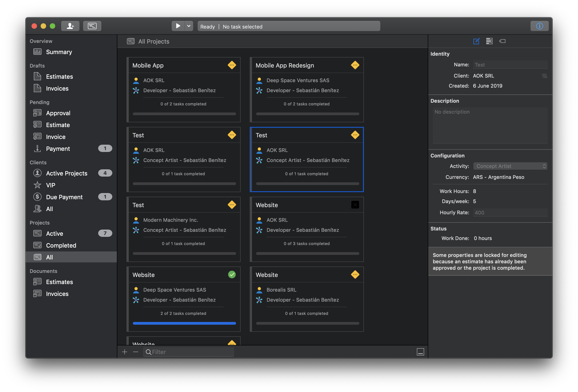578x392 pixels.
Task: Click the plus button to add project
Action: pos(125,352)
